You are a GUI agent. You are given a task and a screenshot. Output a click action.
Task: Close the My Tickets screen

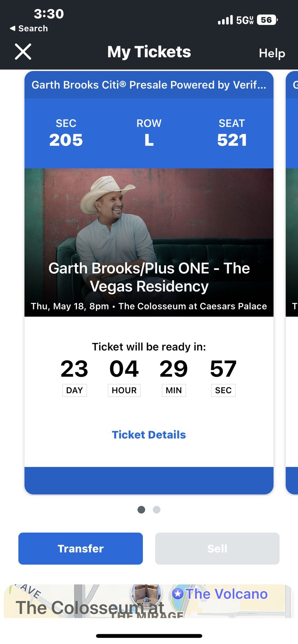tap(23, 52)
